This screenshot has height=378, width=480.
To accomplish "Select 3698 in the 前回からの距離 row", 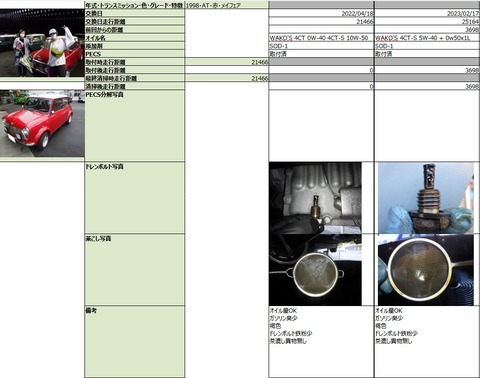I will point(427,30).
